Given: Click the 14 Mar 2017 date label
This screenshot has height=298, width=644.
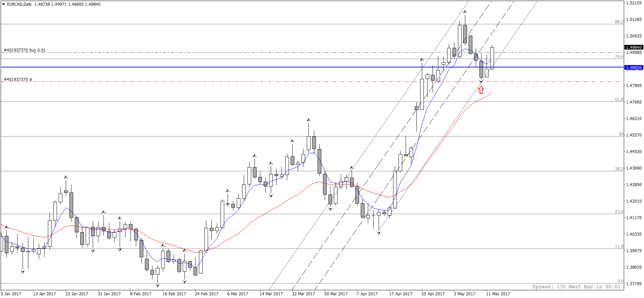Looking at the screenshot, I should (271, 294).
